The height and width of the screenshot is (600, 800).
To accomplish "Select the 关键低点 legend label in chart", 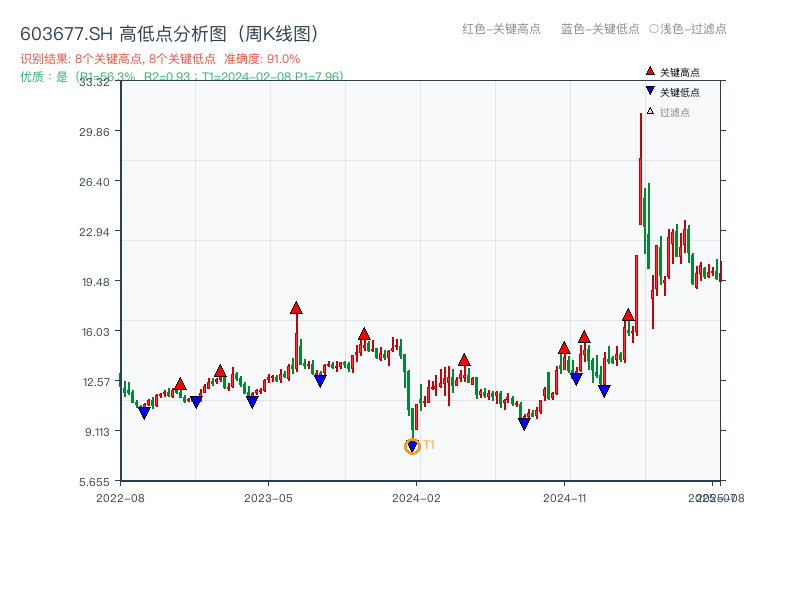I will coord(680,92).
